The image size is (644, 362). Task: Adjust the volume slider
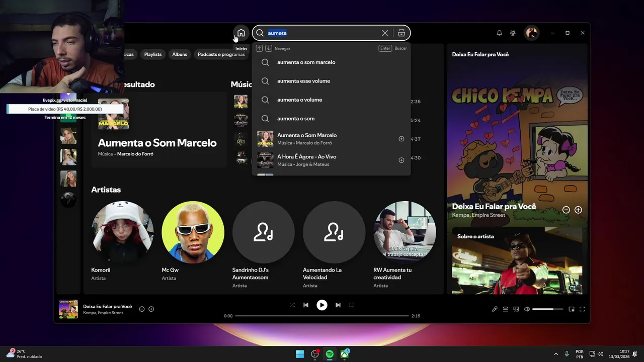(548, 309)
